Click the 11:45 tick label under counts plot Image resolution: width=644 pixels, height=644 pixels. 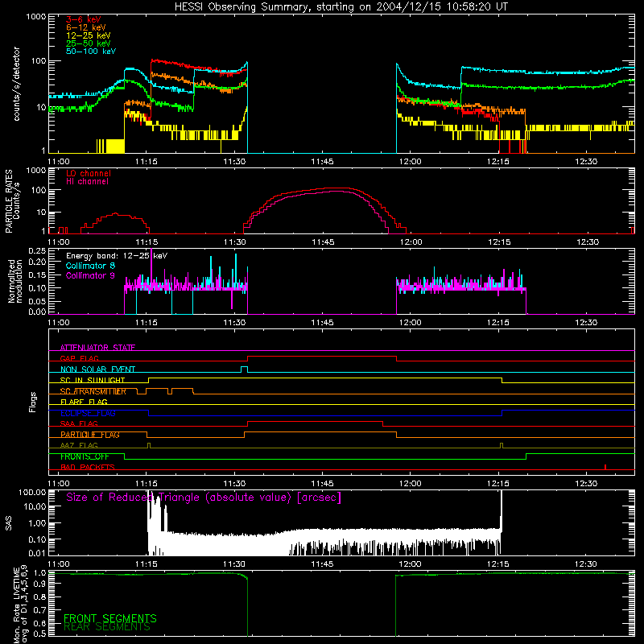click(x=322, y=162)
